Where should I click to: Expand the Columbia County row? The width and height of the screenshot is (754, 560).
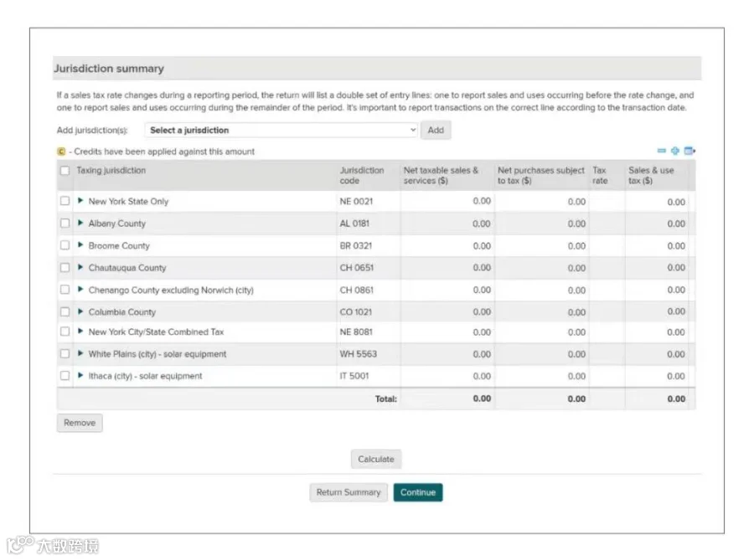point(80,311)
